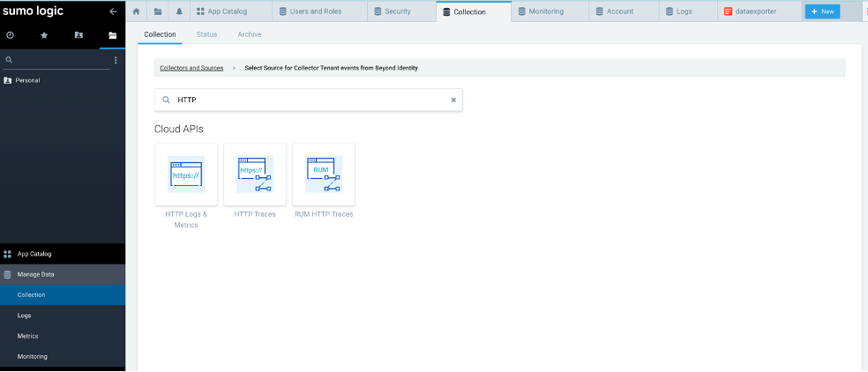The width and height of the screenshot is (868, 372).
Task: Click the blue + New button
Action: (822, 11)
